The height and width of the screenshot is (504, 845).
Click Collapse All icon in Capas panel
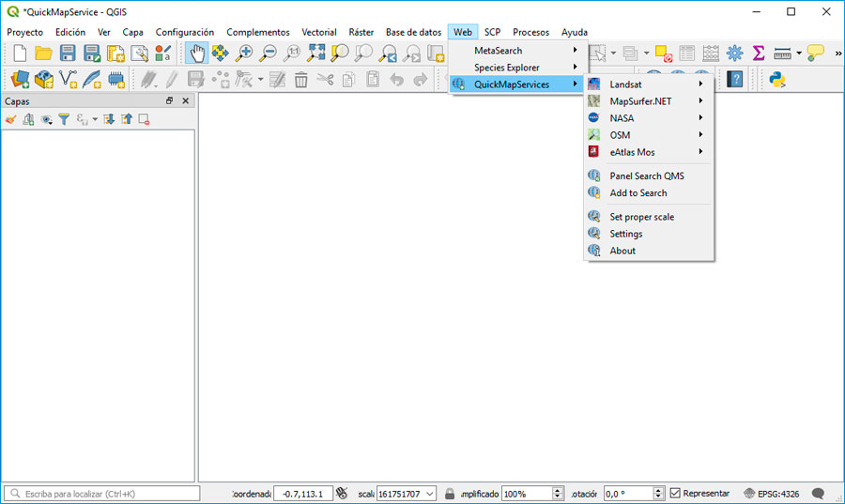(127, 119)
